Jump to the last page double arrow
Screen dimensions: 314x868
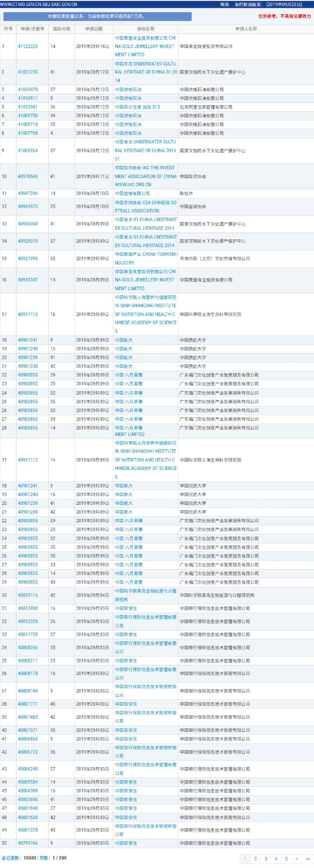307,859
